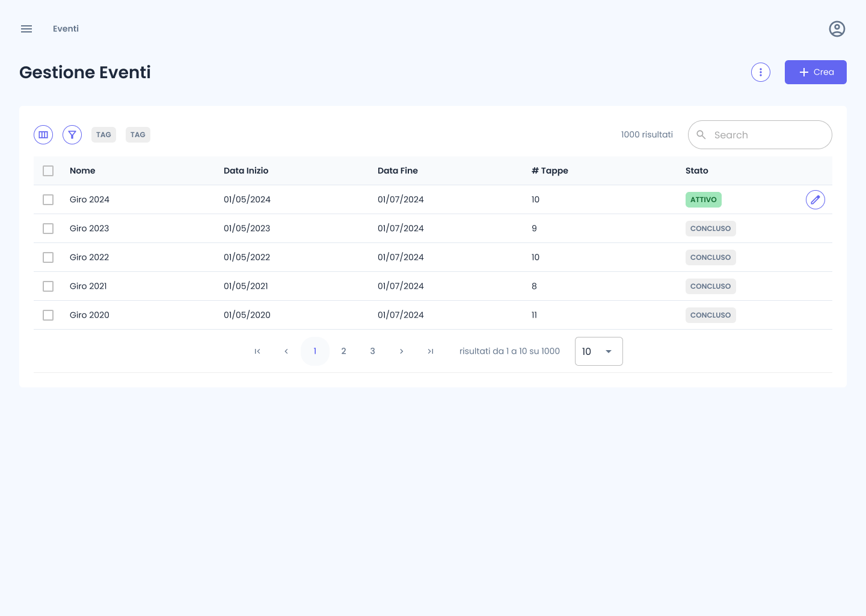Click the start date 01/05/2021

[x=246, y=286]
